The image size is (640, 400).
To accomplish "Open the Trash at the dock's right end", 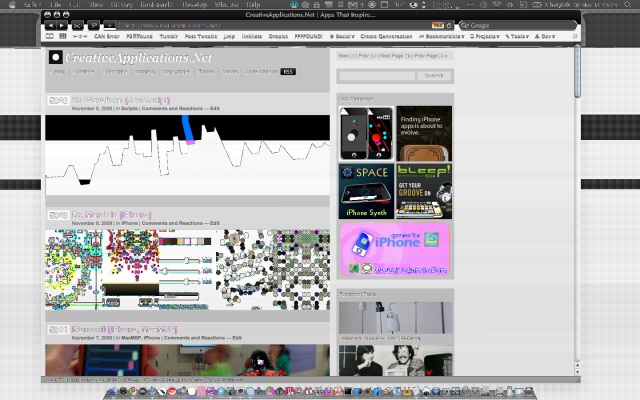I will [528, 391].
